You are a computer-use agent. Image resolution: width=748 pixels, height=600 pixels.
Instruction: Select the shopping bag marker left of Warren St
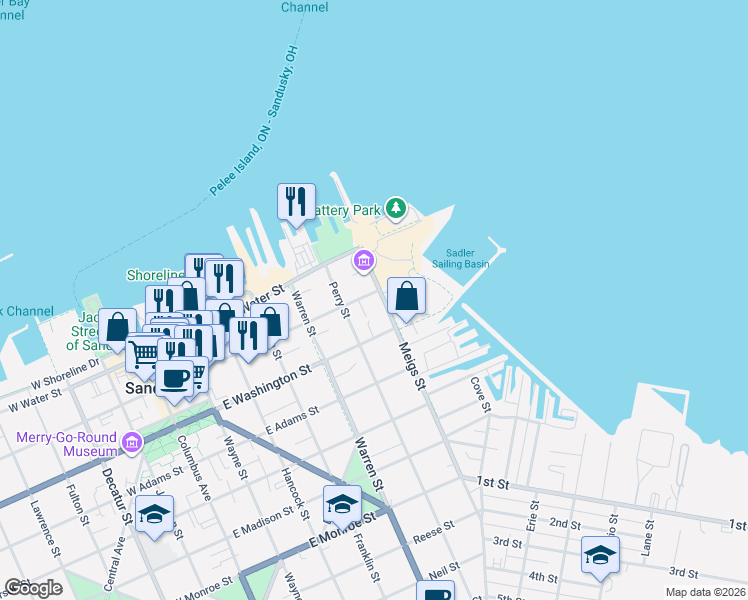pyautogui.click(x=273, y=321)
